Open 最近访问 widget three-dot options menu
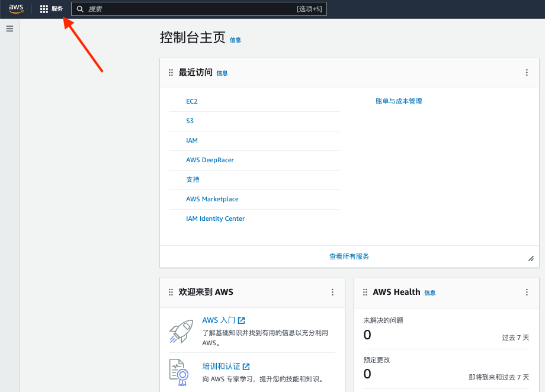Image resolution: width=545 pixels, height=392 pixels. point(527,73)
